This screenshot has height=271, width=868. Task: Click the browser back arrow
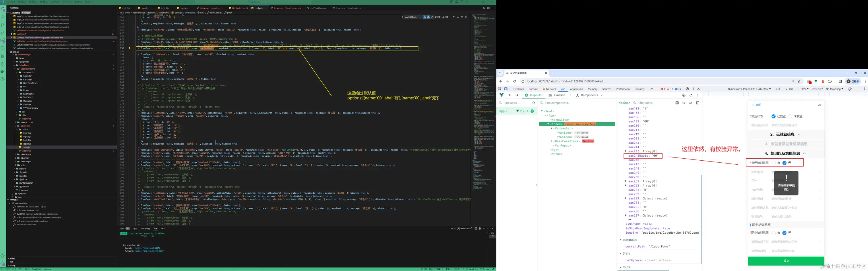coord(501,81)
